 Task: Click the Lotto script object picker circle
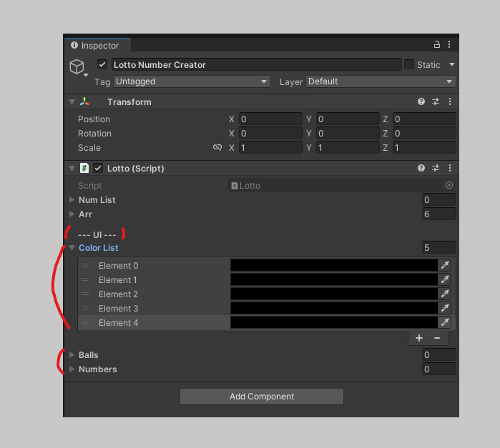click(x=449, y=185)
